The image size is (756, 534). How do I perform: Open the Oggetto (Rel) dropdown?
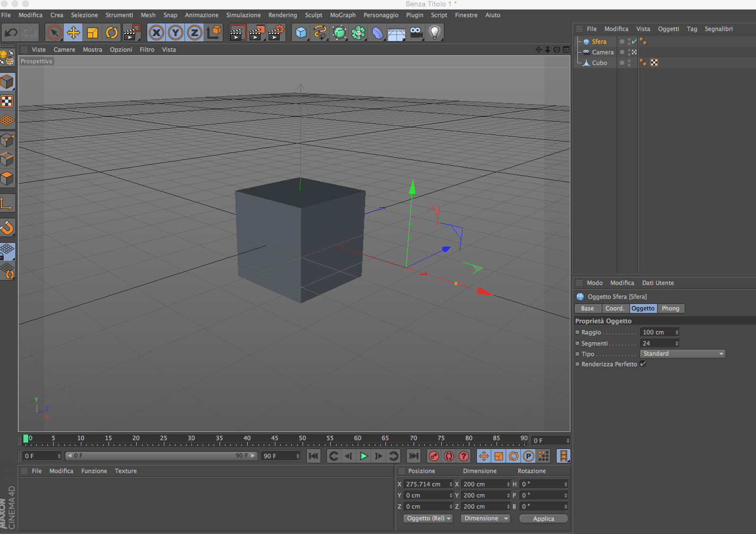tap(428, 519)
